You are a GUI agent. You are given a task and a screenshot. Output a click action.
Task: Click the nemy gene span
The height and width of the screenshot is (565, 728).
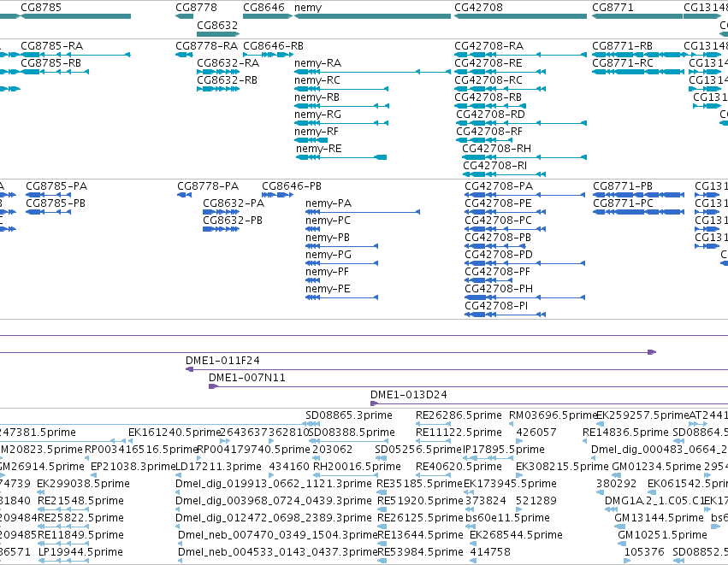click(x=372, y=16)
